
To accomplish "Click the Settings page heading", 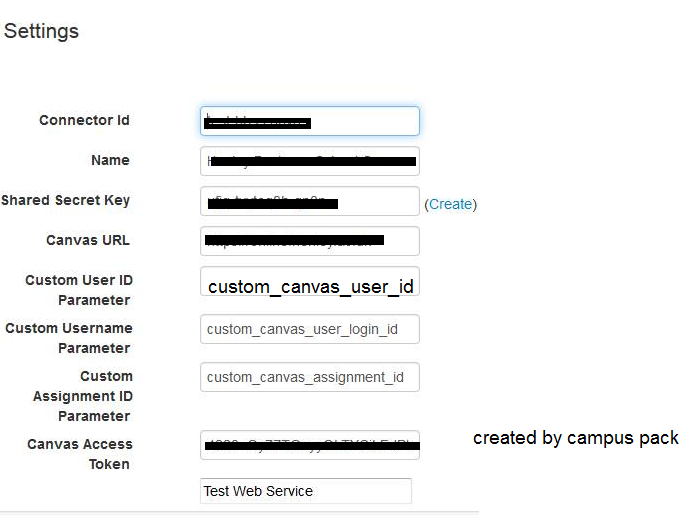I will pyautogui.click(x=41, y=31).
